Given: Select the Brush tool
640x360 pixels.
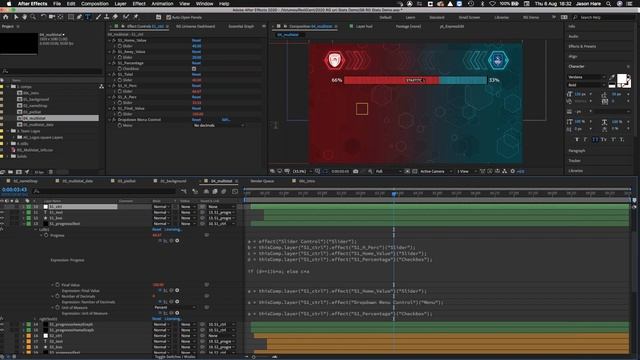Looking at the screenshot, I should pos(98,17).
